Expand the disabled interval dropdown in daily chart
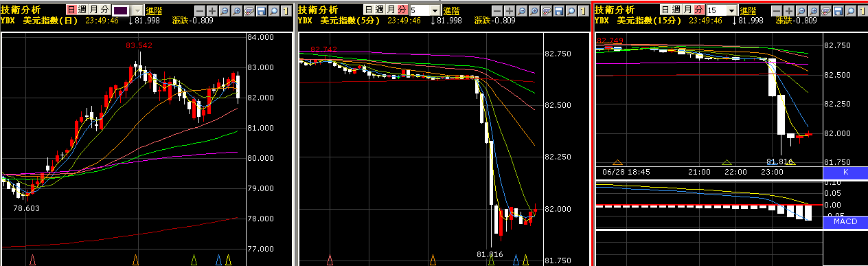Image resolution: width=868 pixels, height=266 pixels. (137, 10)
